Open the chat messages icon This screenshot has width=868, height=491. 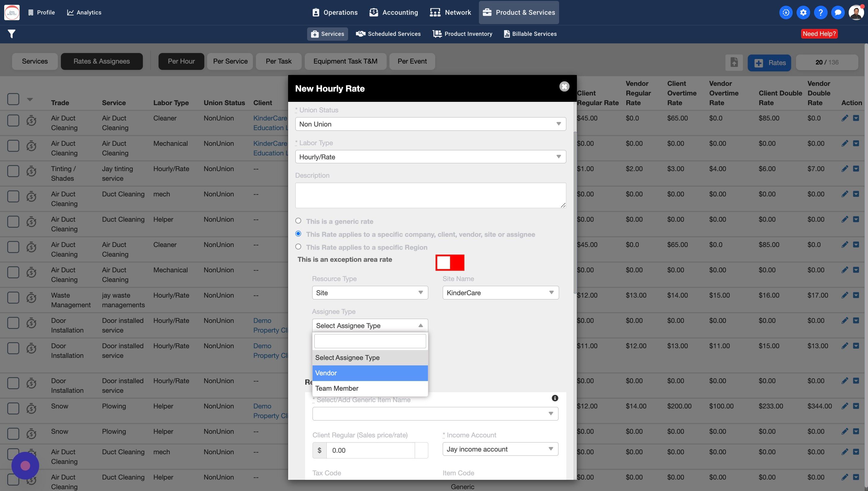coord(838,12)
